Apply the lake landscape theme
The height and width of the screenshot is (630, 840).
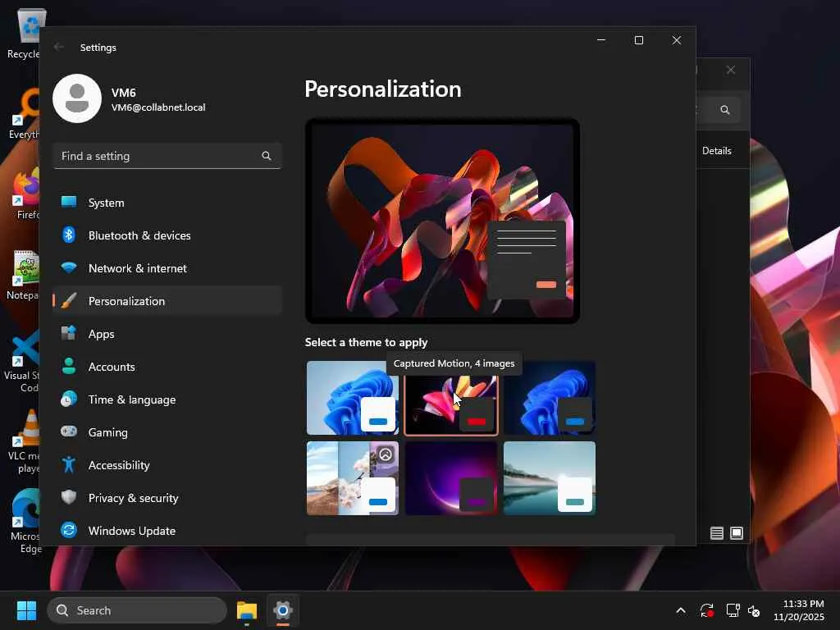[x=550, y=478]
